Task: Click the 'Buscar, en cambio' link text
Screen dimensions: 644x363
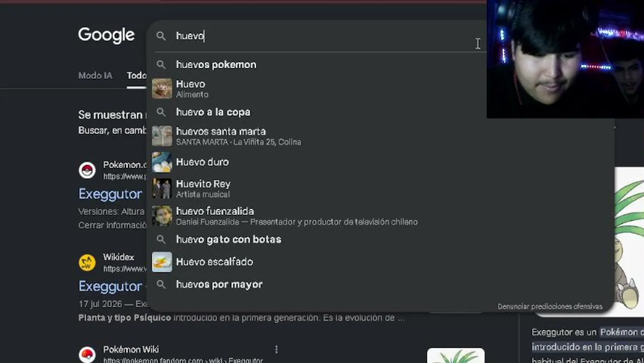Action: pyautogui.click(x=112, y=130)
